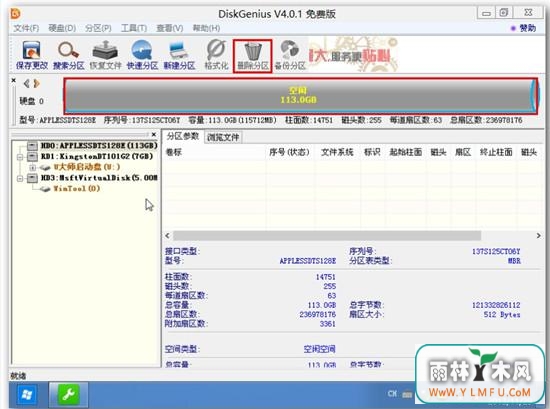Screen dimensions: 550x409
Task: Open the 帮助(H) menu
Action: coord(206,28)
